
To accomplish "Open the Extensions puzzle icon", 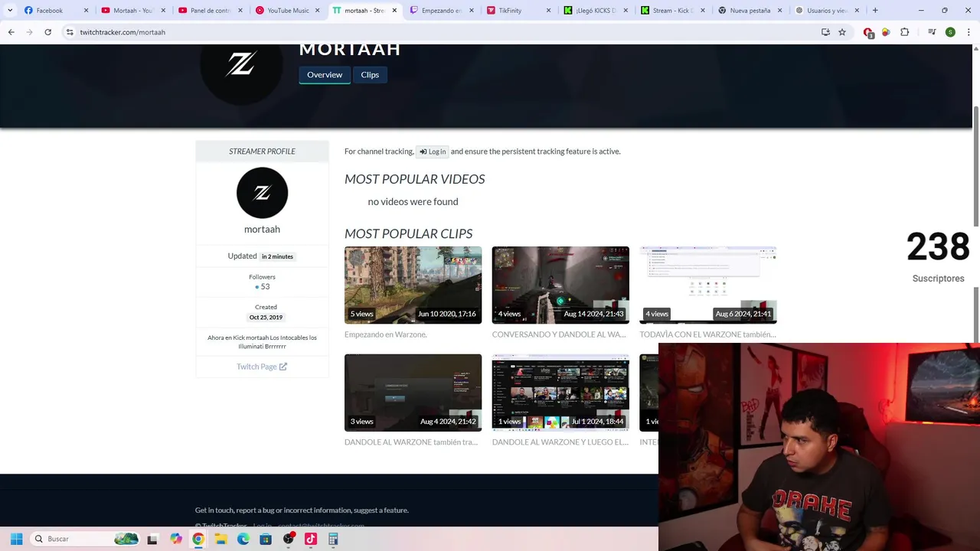I will coord(905,32).
